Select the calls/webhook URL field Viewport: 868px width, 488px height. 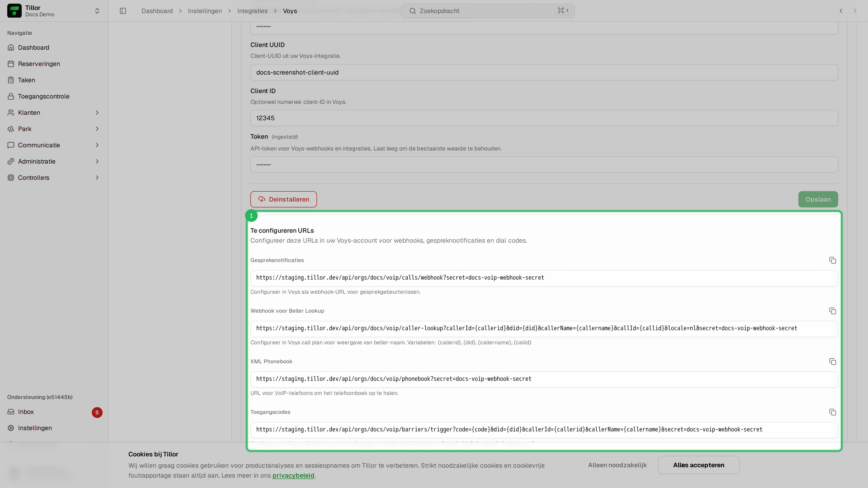tap(544, 278)
